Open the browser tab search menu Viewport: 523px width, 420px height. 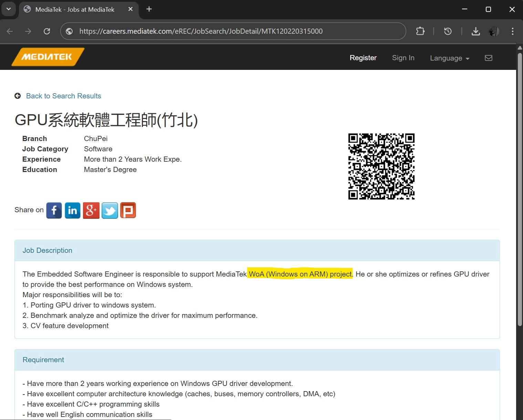(9, 9)
